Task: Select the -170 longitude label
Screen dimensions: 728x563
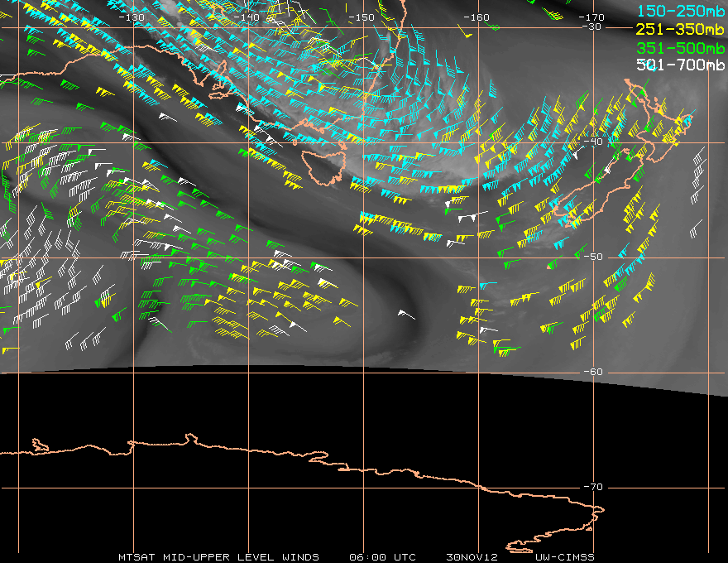Action: (x=591, y=17)
